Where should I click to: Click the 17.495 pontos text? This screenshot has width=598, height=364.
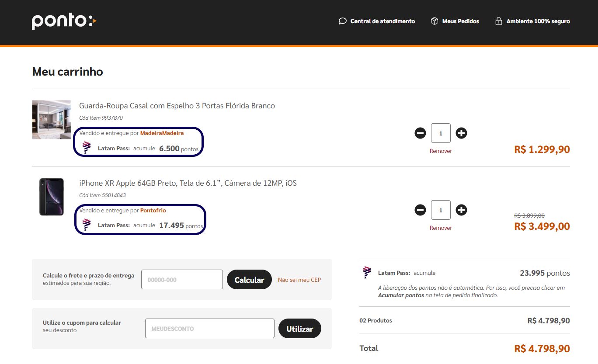pyautogui.click(x=181, y=225)
